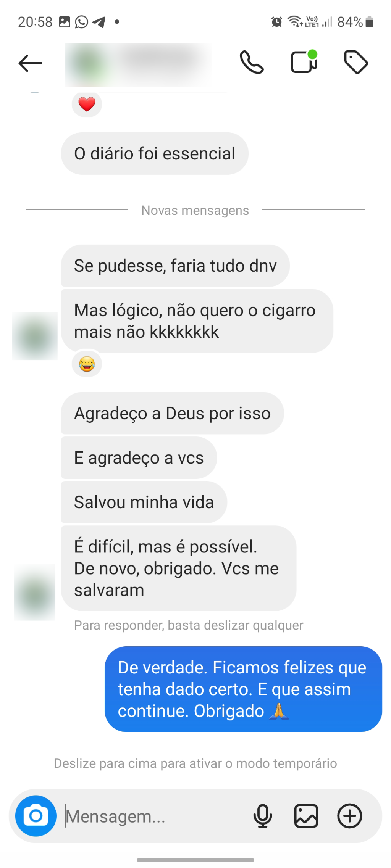This screenshot has height=868, width=391.
Task: Focus the Mensagem text field
Action: tap(153, 816)
